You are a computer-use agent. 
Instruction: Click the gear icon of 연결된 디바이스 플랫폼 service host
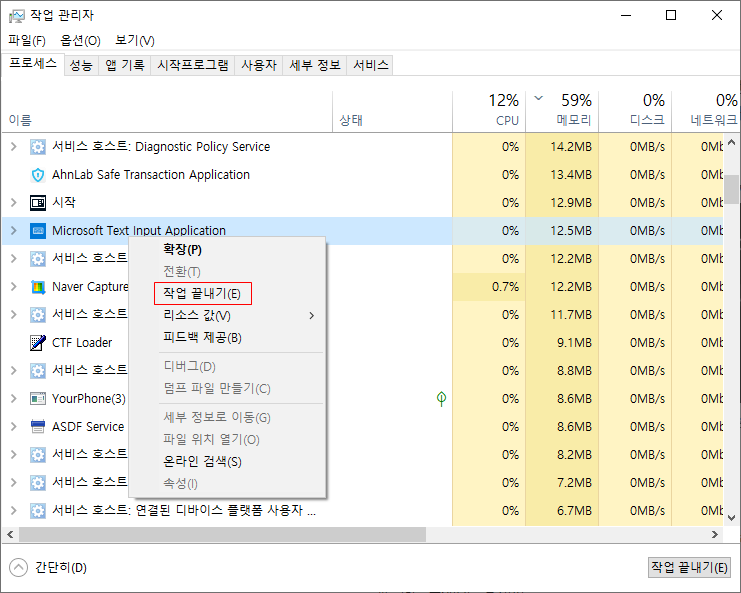coord(38,511)
